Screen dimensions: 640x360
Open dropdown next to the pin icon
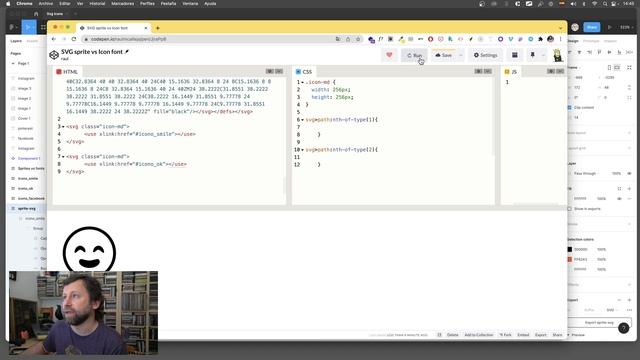543,55
